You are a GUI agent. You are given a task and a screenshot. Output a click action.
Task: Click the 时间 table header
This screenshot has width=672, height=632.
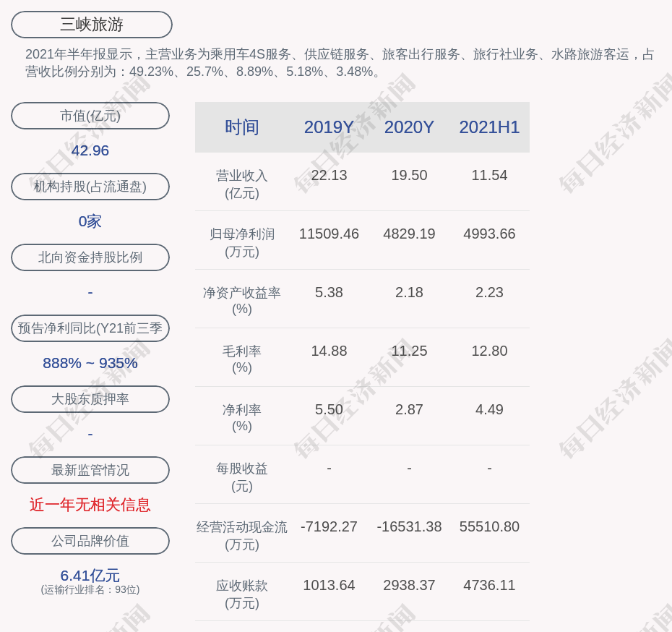click(242, 127)
